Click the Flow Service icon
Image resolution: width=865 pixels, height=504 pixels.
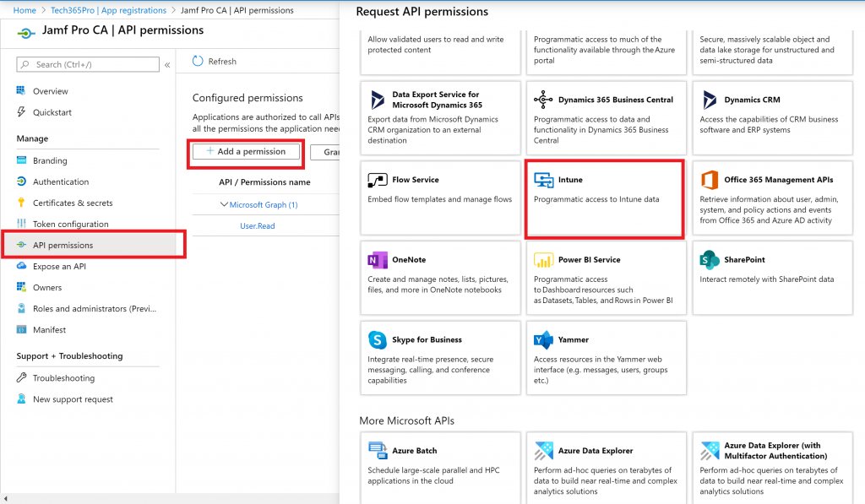click(377, 181)
